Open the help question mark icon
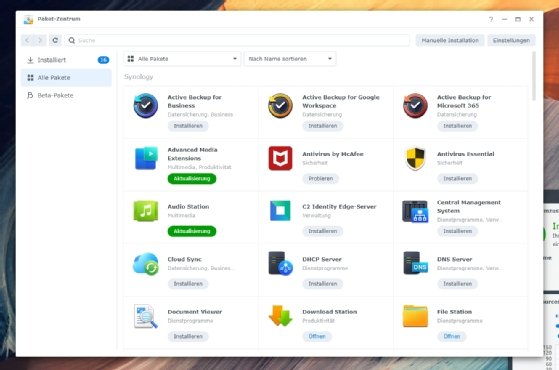Viewport: 559px width, 370px height. coord(491,19)
